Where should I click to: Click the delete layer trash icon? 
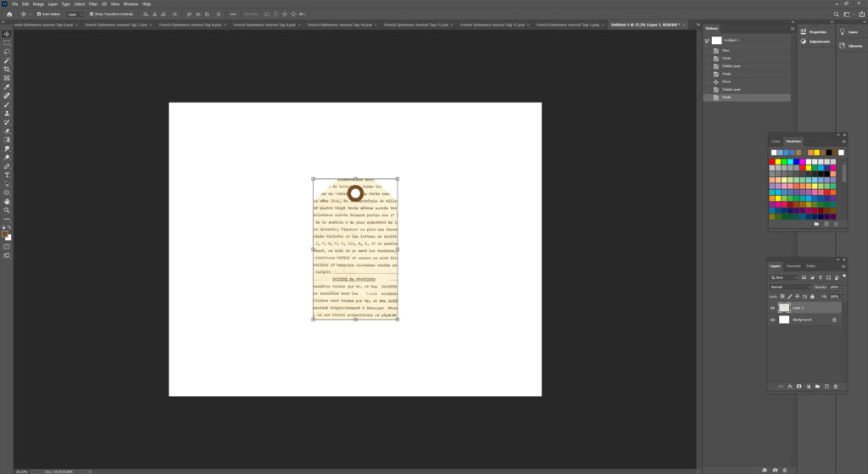tap(835, 387)
